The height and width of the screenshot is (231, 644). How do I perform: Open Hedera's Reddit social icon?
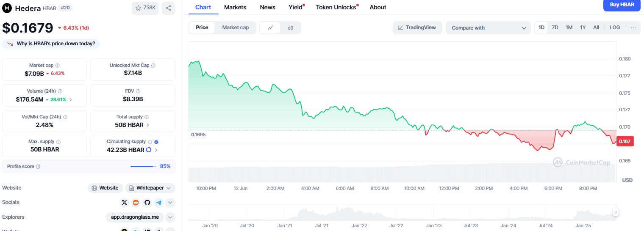[136, 203]
